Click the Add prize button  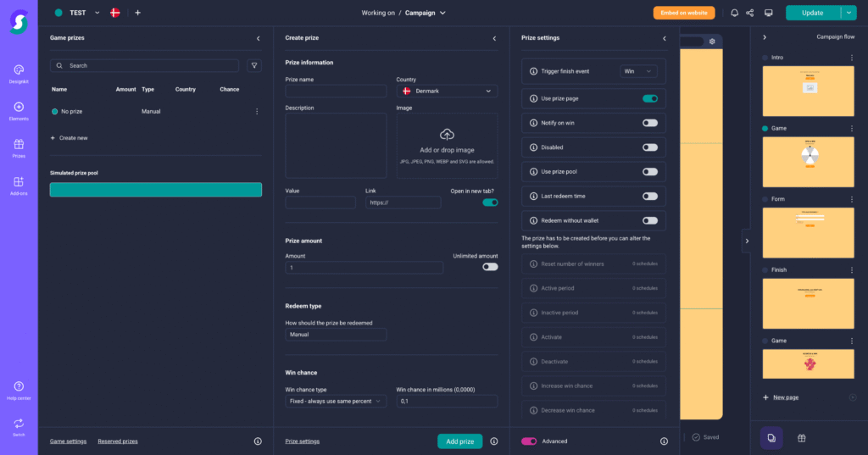point(459,441)
